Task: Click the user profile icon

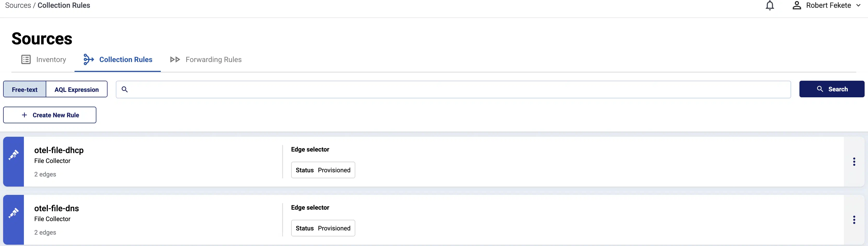Action: (797, 5)
